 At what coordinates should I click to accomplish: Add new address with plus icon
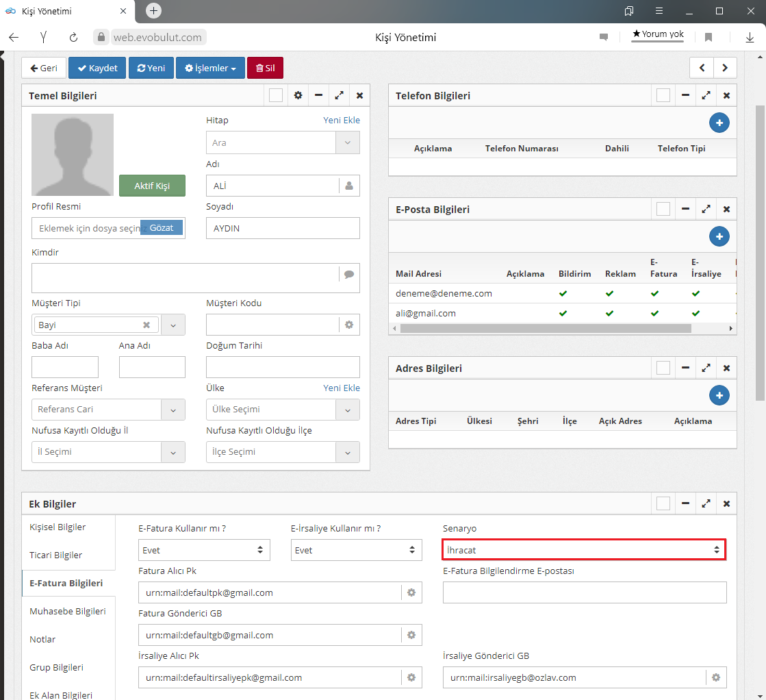click(719, 396)
